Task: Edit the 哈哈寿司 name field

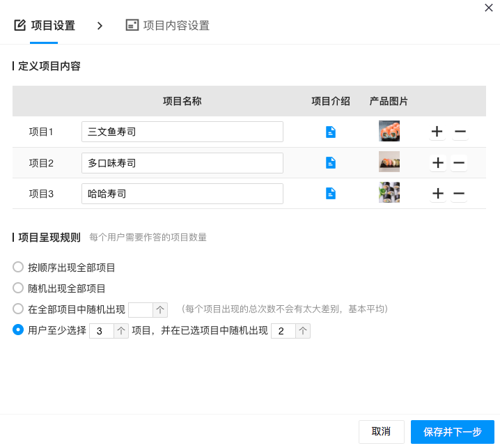Action: point(182,194)
